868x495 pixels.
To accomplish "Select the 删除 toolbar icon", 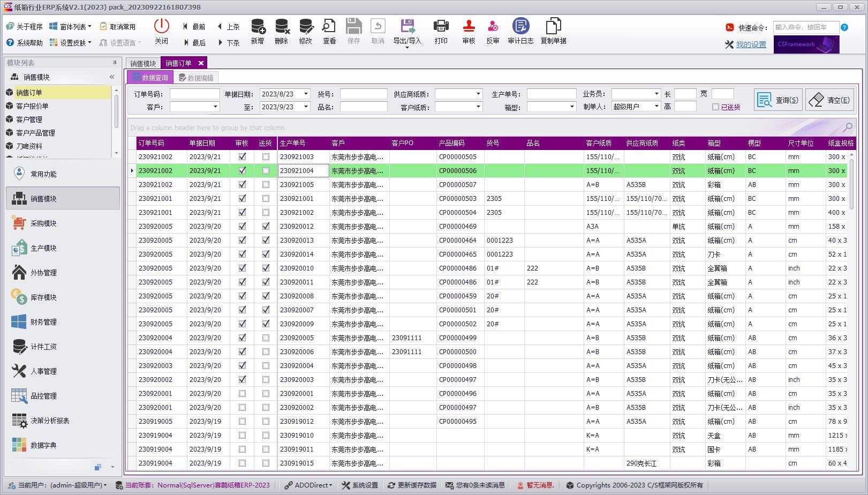I will coord(281,31).
